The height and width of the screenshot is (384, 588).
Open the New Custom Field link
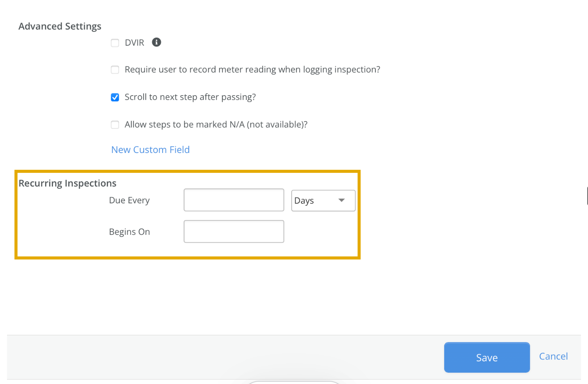(x=151, y=150)
